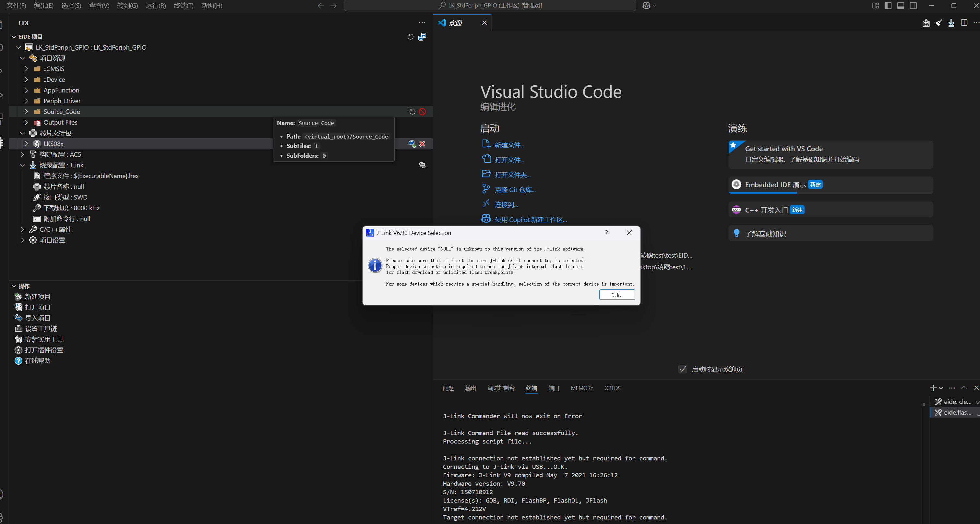980x524 pixels.
Task: Go back with the navigation arrow
Action: (321, 5)
